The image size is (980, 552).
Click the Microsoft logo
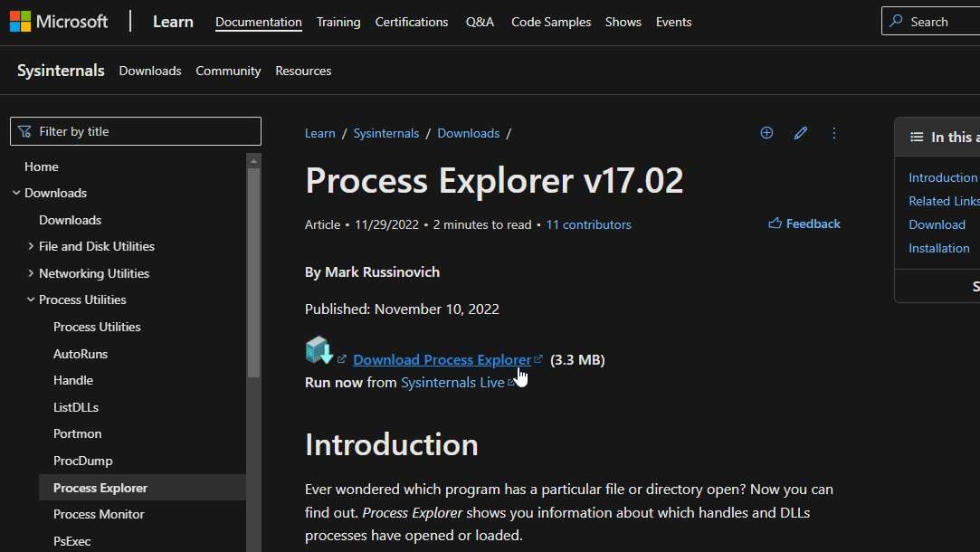[20, 21]
